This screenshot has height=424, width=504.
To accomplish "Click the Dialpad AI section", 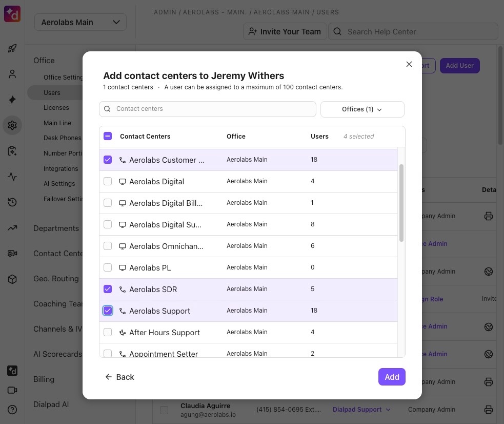I will click(51, 404).
